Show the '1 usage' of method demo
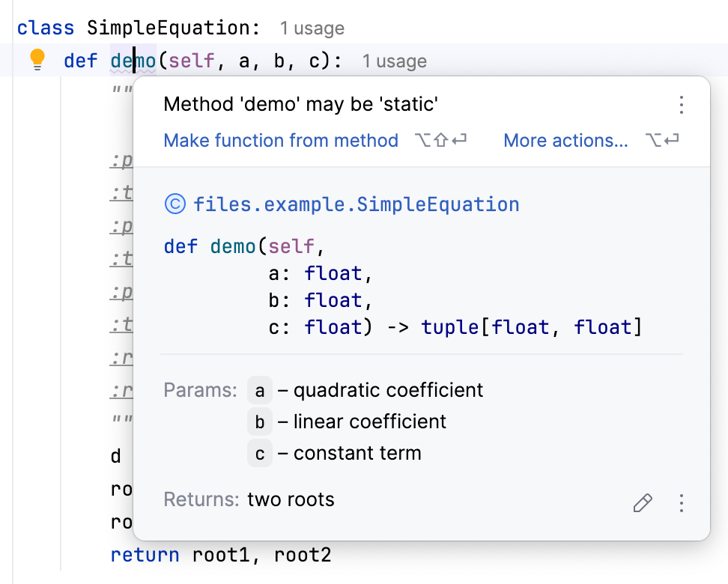This screenshot has width=728, height=584. coord(394,61)
